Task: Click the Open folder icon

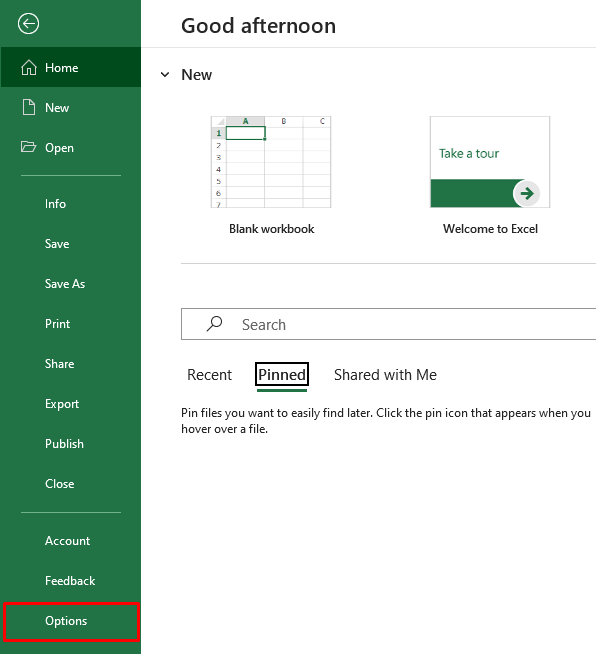Action: click(28, 147)
